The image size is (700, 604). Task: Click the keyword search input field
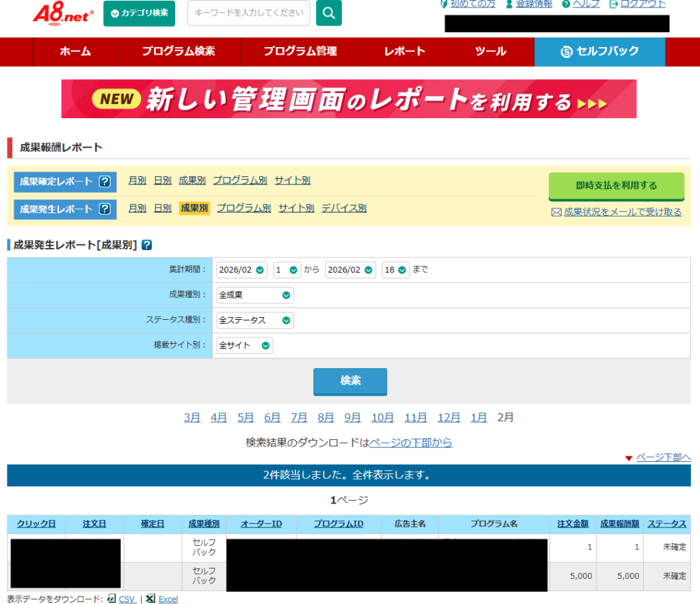tap(248, 13)
